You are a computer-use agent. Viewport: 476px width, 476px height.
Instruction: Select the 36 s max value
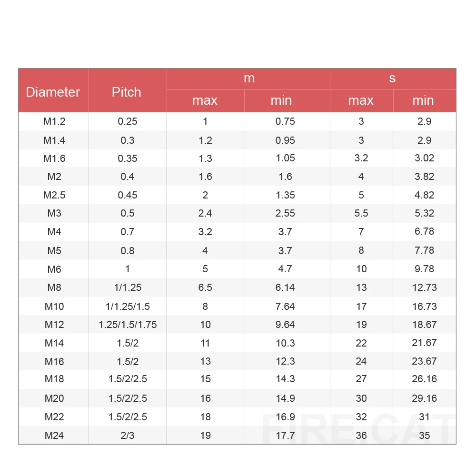(x=361, y=435)
